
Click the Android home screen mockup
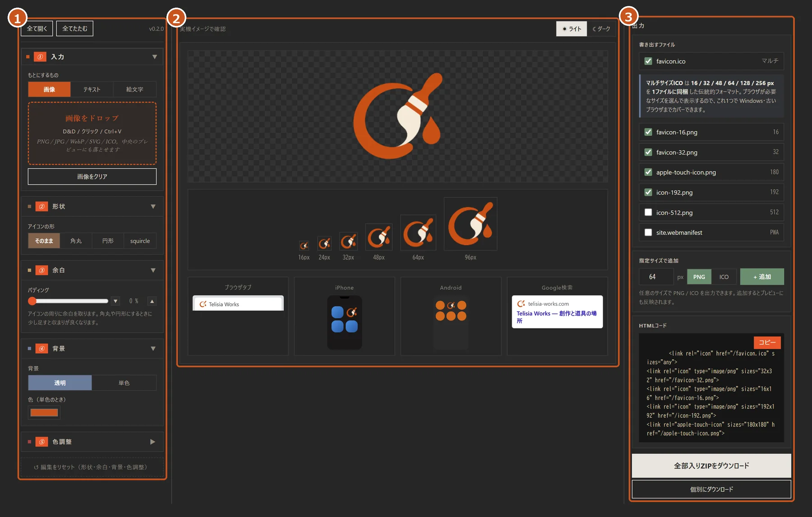pyautogui.click(x=451, y=322)
